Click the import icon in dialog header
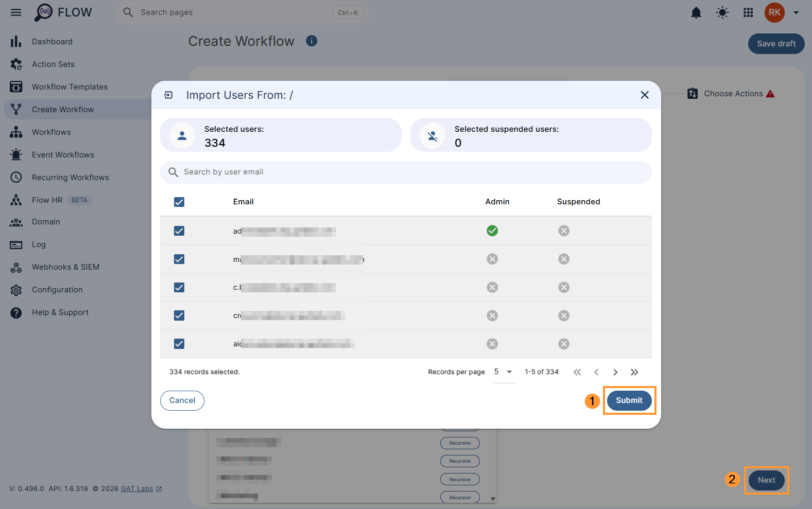 coord(168,95)
